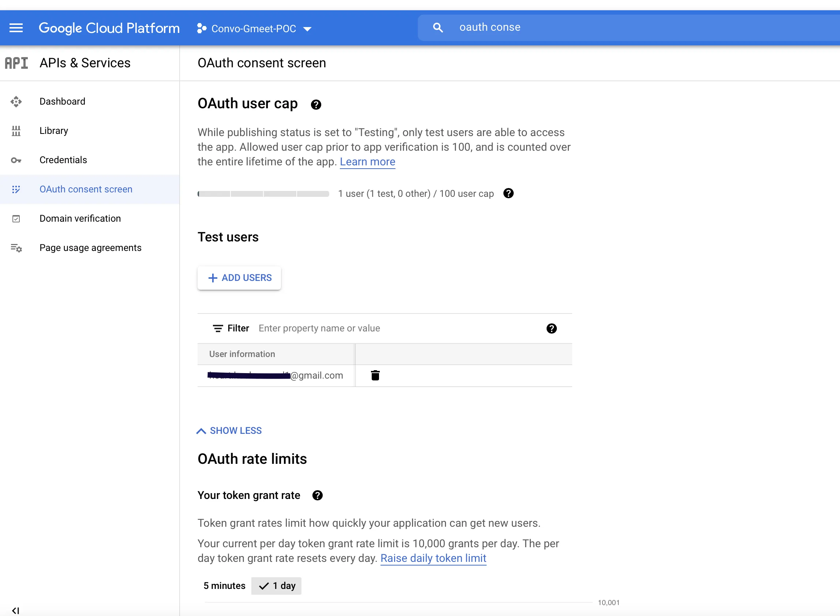Click help icon beside OAuth user cap heading
This screenshot has width=840, height=616.
pos(316,105)
